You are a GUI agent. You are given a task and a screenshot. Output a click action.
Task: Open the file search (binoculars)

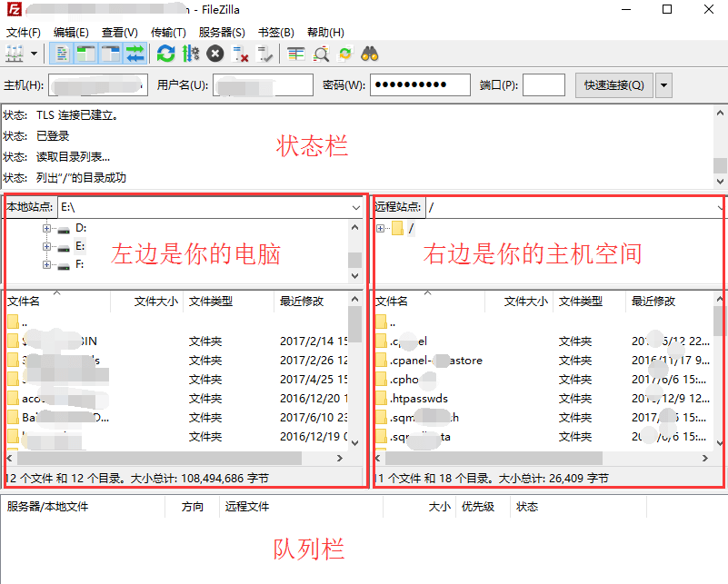[x=368, y=53]
